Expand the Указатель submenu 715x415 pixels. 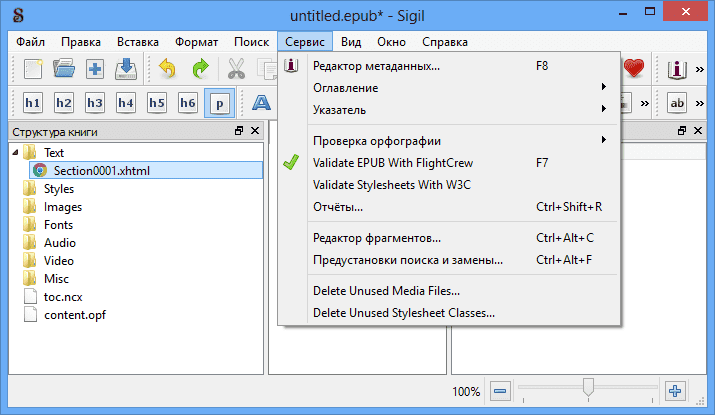click(339, 109)
